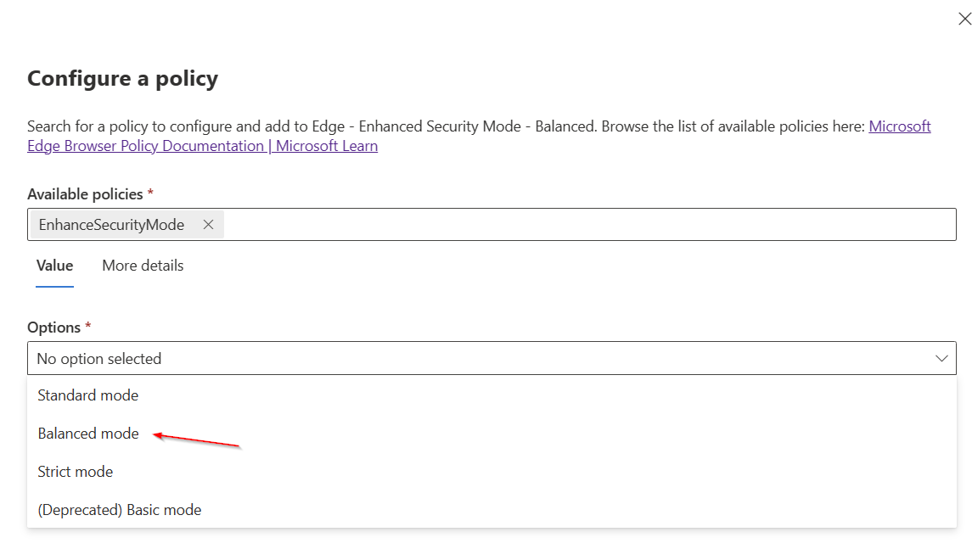Click the Available policies field label

tap(85, 194)
